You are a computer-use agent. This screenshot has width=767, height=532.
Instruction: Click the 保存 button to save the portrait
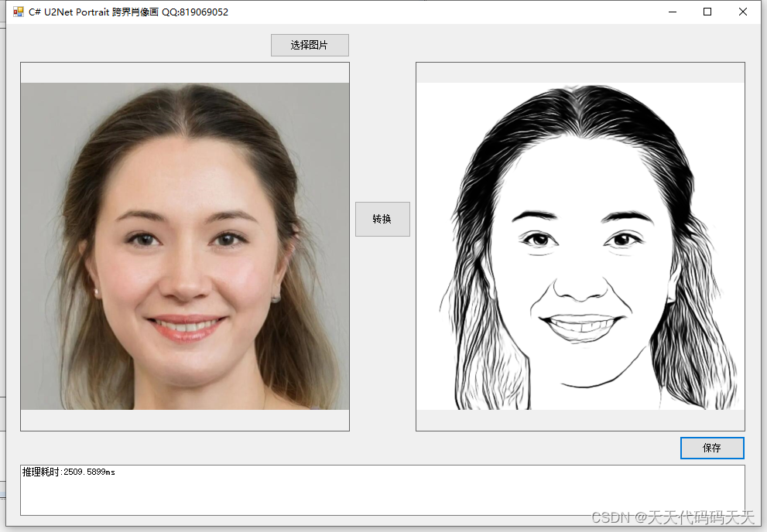pyautogui.click(x=711, y=448)
